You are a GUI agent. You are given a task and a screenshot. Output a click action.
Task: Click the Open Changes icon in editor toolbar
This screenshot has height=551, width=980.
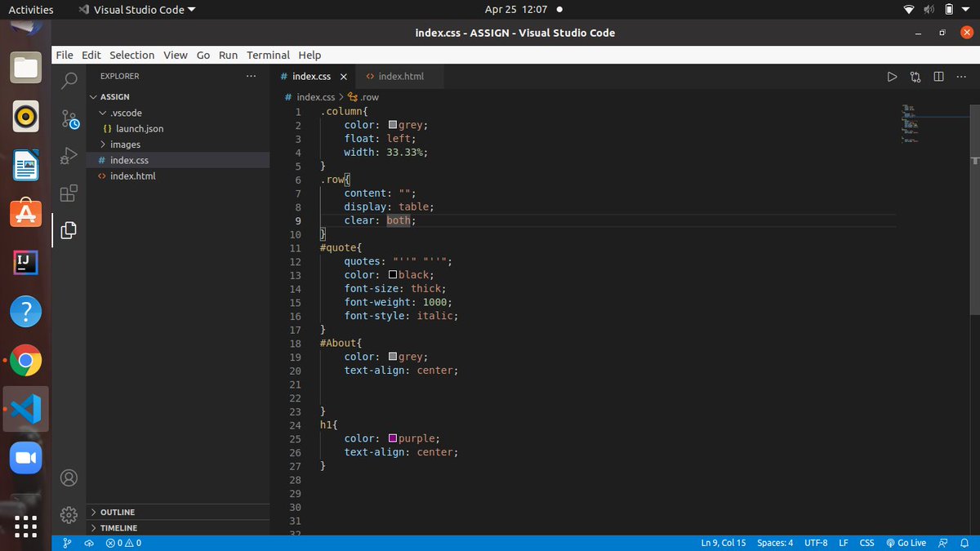(915, 77)
